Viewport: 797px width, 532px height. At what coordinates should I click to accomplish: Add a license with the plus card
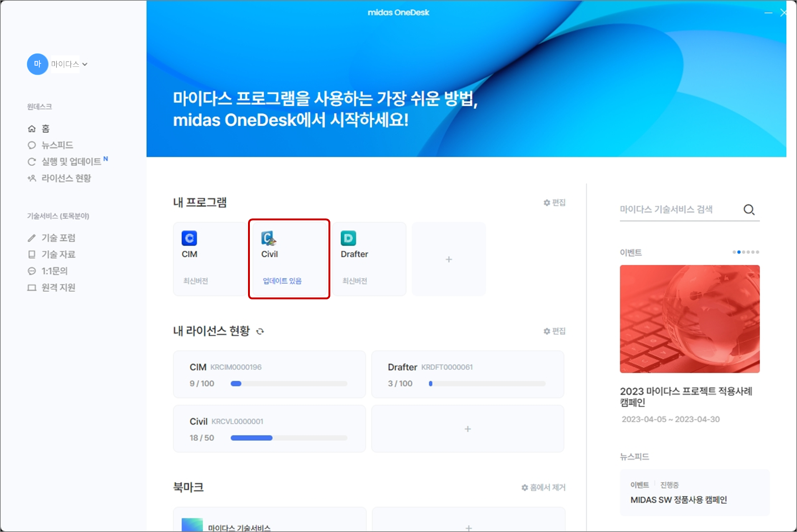point(468,428)
